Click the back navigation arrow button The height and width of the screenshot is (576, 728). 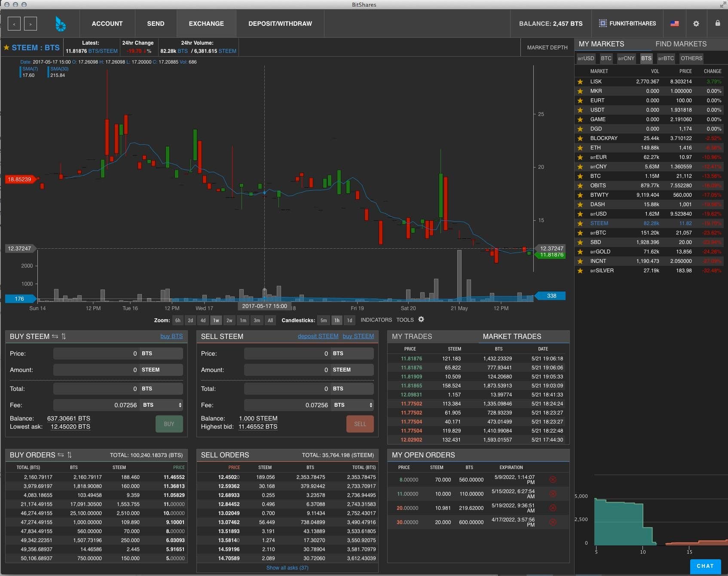pos(14,24)
